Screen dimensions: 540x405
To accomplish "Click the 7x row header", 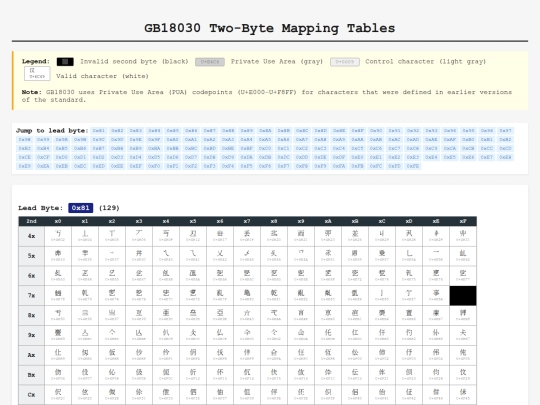I will (x=31, y=295).
